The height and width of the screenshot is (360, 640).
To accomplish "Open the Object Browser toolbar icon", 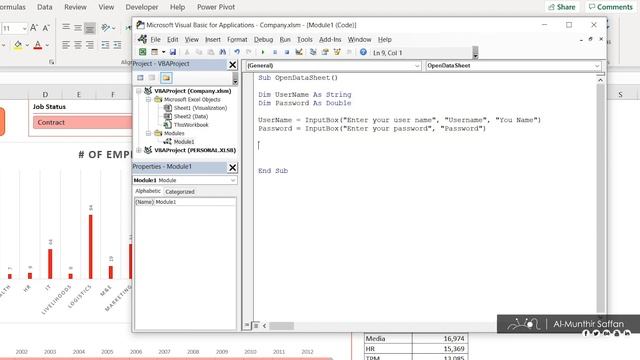I will 337,52.
